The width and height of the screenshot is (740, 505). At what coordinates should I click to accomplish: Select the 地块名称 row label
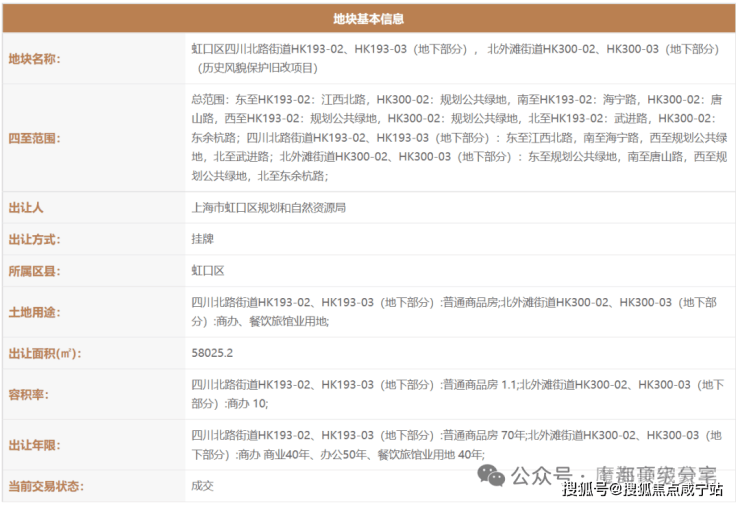(35, 59)
